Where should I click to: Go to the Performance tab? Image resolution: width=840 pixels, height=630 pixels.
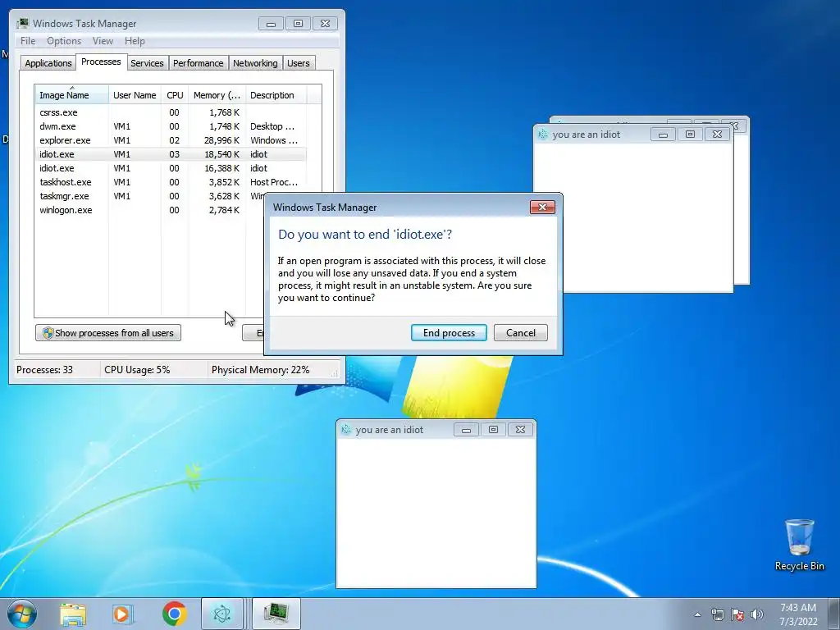click(199, 62)
